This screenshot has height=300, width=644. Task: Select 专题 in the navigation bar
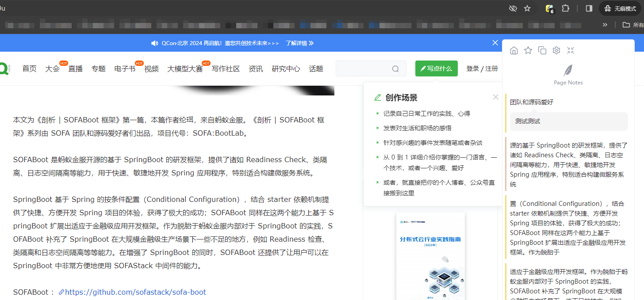tap(99, 68)
